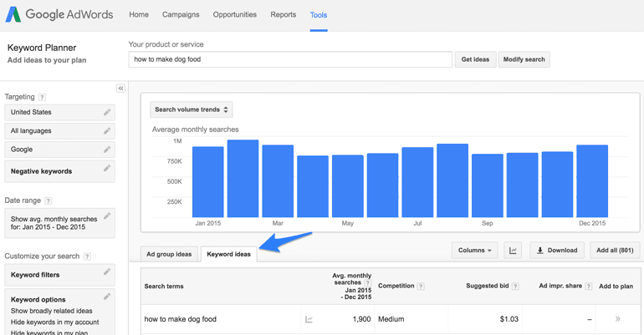Viewport: 644px width, 335px height.
Task: Open help for Suggested bid column
Action: [x=515, y=287]
